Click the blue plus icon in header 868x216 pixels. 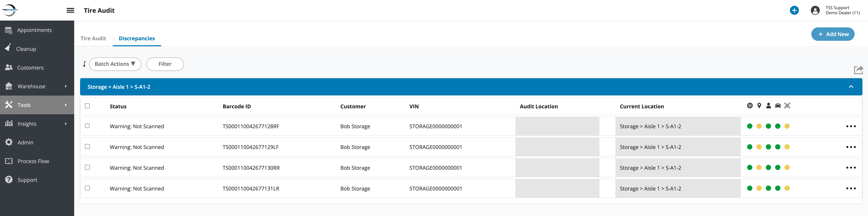click(x=794, y=11)
